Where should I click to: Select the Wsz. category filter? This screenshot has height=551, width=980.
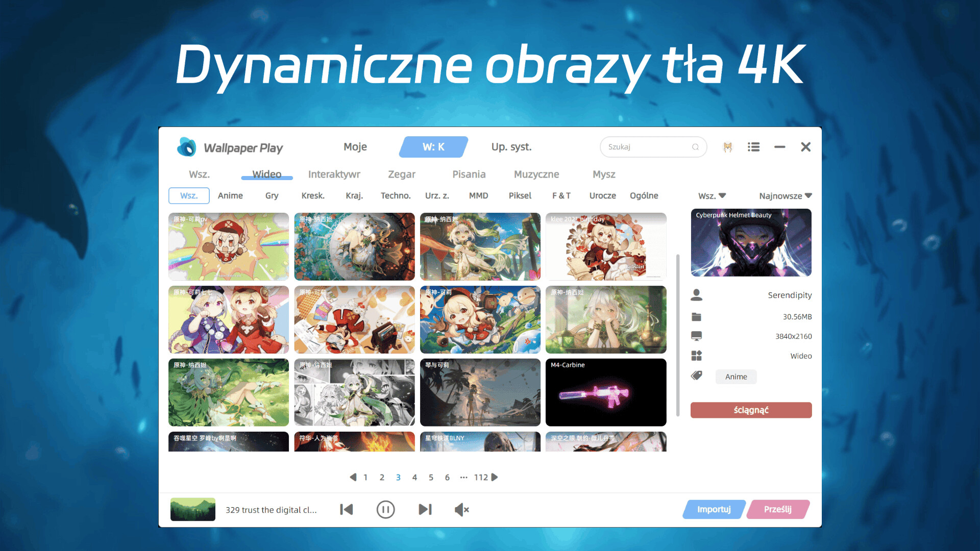(x=189, y=195)
